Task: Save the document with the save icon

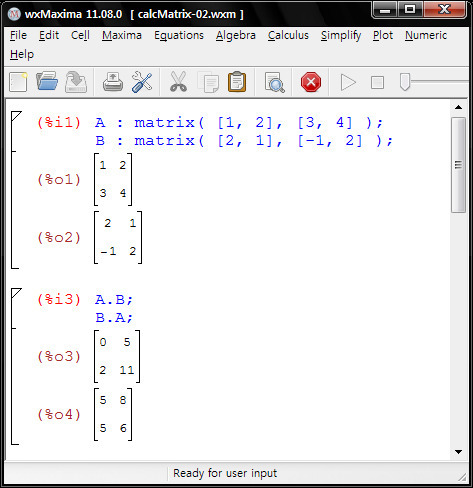Action: pyautogui.click(x=76, y=82)
